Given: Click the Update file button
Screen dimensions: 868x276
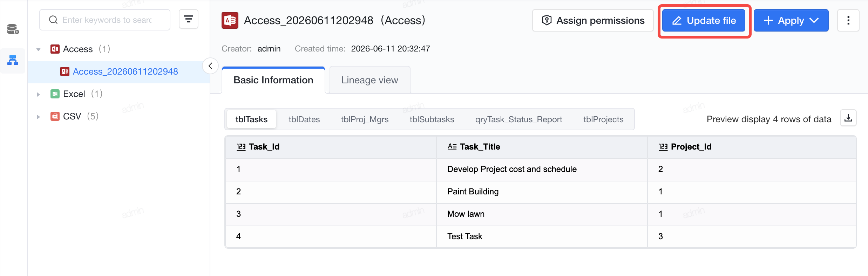Looking at the screenshot, I should (704, 21).
